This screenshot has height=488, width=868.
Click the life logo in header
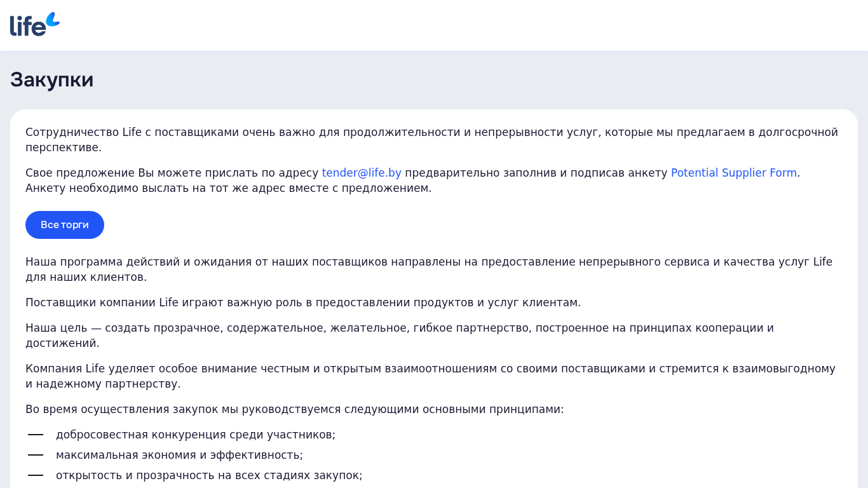point(35,24)
